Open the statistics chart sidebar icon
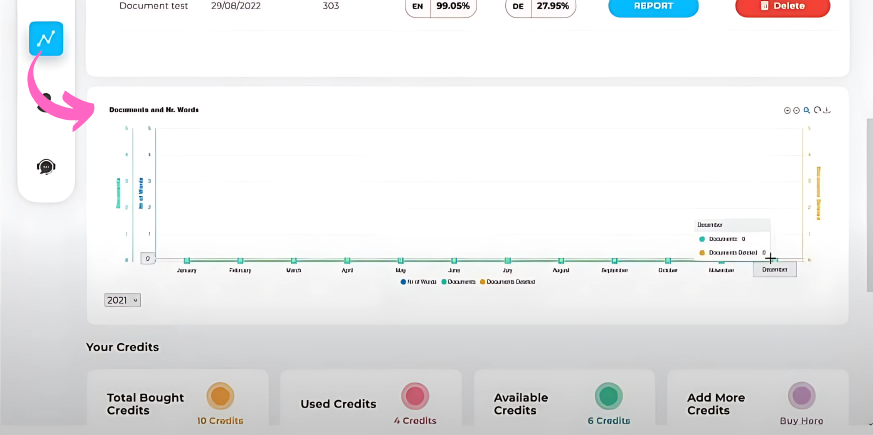 point(46,38)
